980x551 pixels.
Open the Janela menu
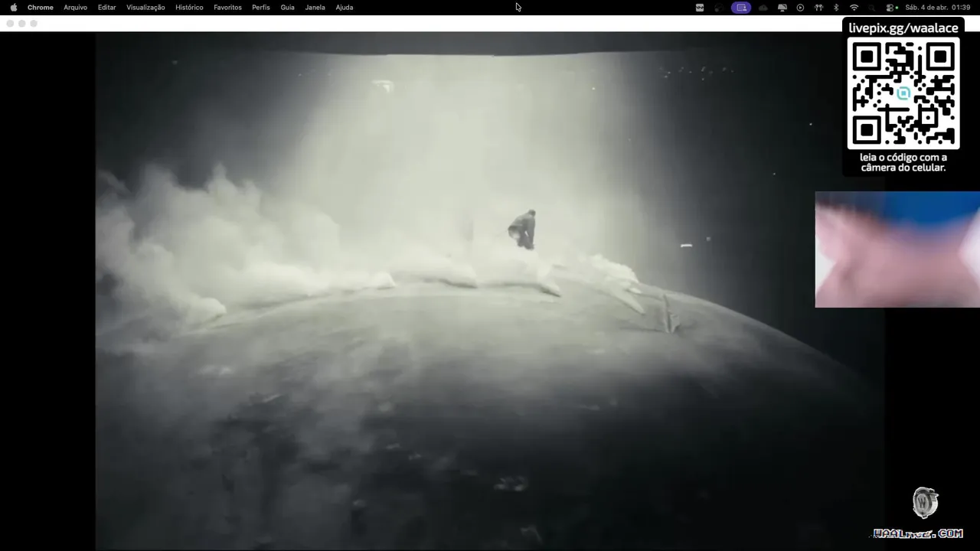pyautogui.click(x=315, y=7)
